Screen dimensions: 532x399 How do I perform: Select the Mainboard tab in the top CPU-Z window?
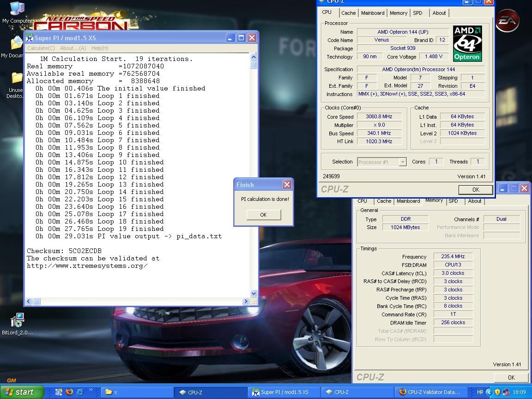(x=373, y=13)
